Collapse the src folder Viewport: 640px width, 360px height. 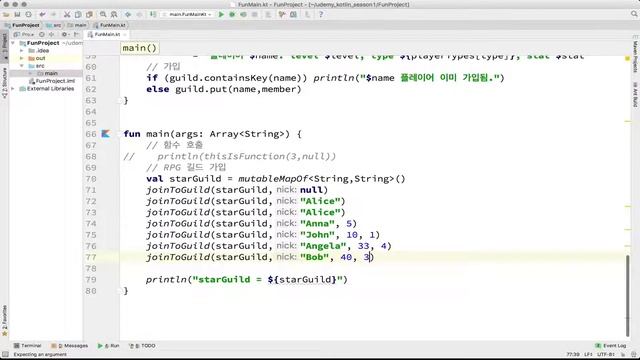[x=22, y=66]
